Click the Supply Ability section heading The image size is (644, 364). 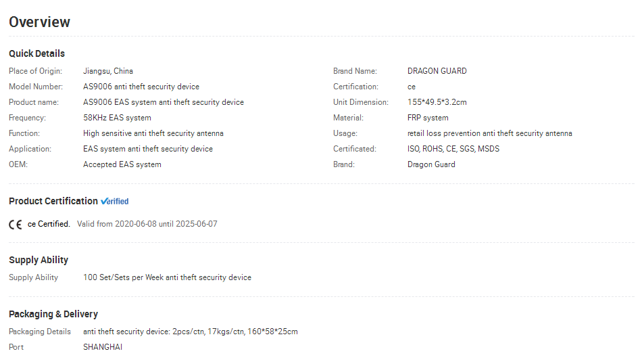pyautogui.click(x=39, y=260)
